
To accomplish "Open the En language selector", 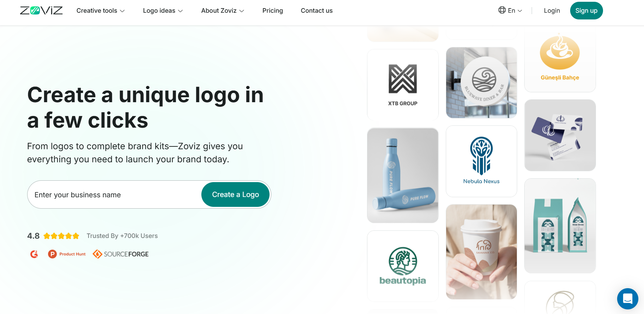I will [x=510, y=11].
